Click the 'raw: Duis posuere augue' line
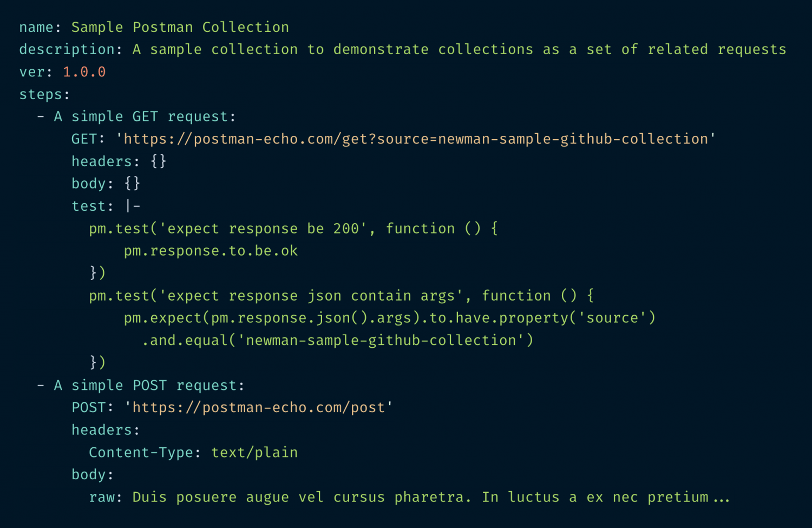This screenshot has width=812, height=528. [x=409, y=497]
